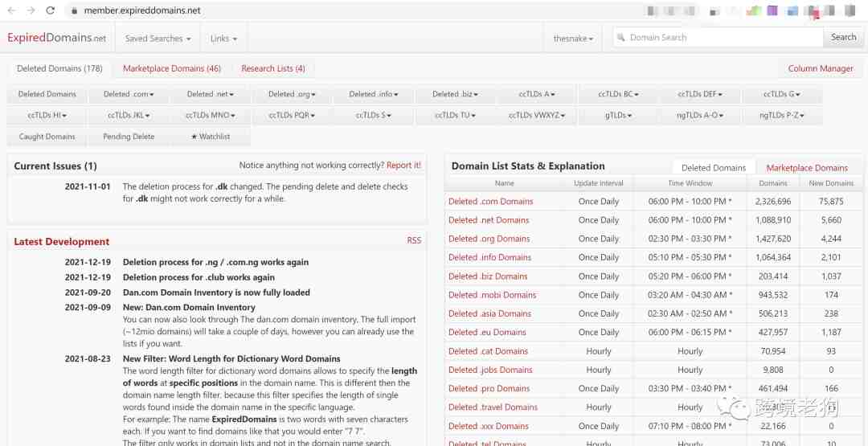Select Deleted Domains tab in stats panel
This screenshot has width=868, height=446.
coord(714,168)
